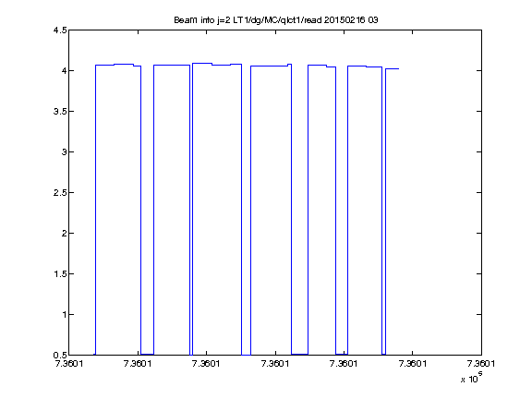Click the y-axis tick label 1
The image size is (532, 399).
pos(64,315)
